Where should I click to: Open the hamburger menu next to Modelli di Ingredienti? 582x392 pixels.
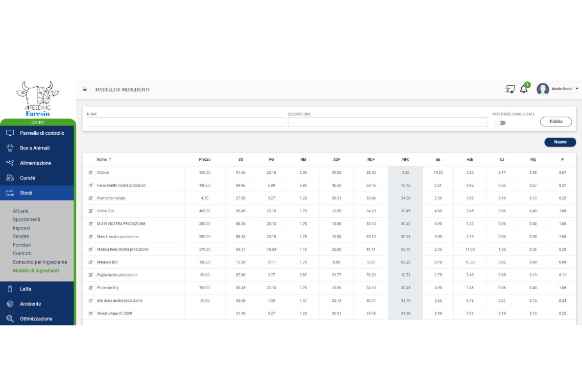85,90
